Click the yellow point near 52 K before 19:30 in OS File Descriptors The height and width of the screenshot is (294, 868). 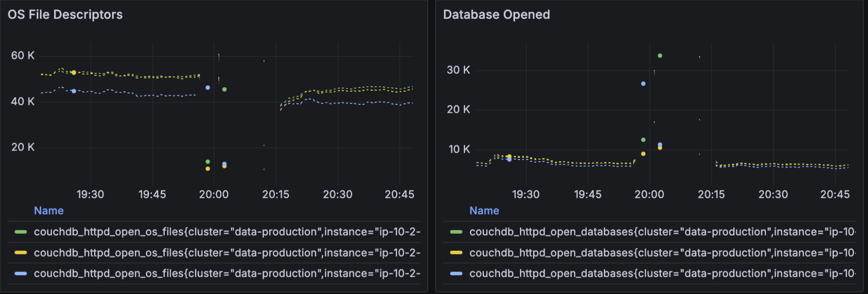pyautogui.click(x=74, y=72)
